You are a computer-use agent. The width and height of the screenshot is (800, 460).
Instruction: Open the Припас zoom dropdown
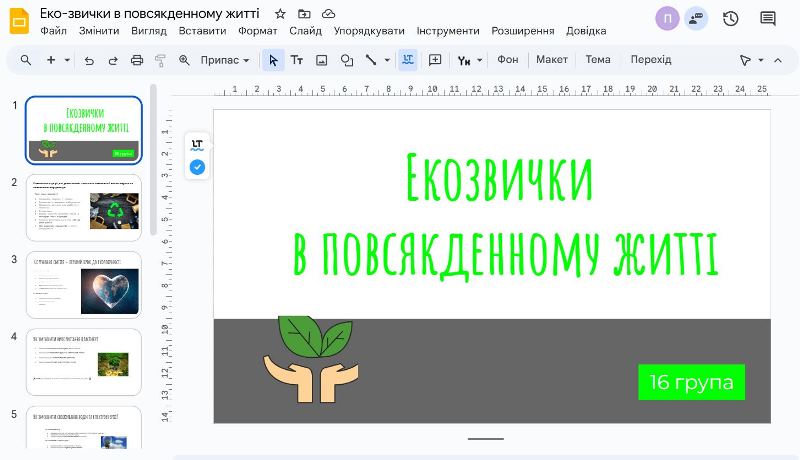click(x=224, y=60)
